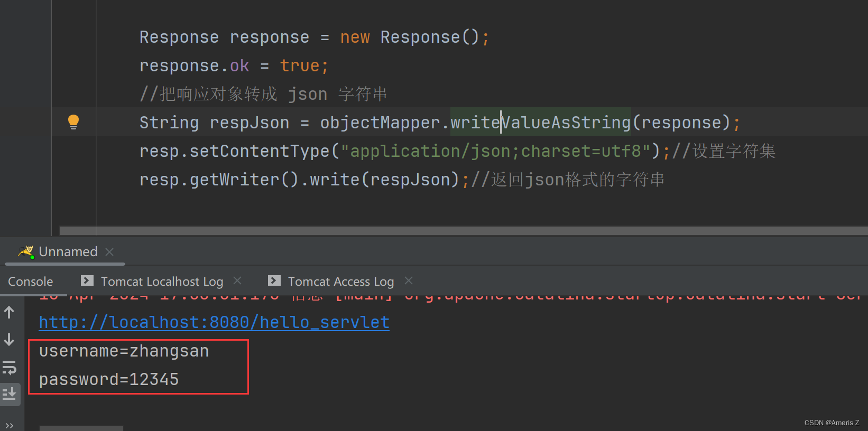Switch to the Tomcat Access Log tab
Viewport: 868px width, 431px height.
point(340,280)
